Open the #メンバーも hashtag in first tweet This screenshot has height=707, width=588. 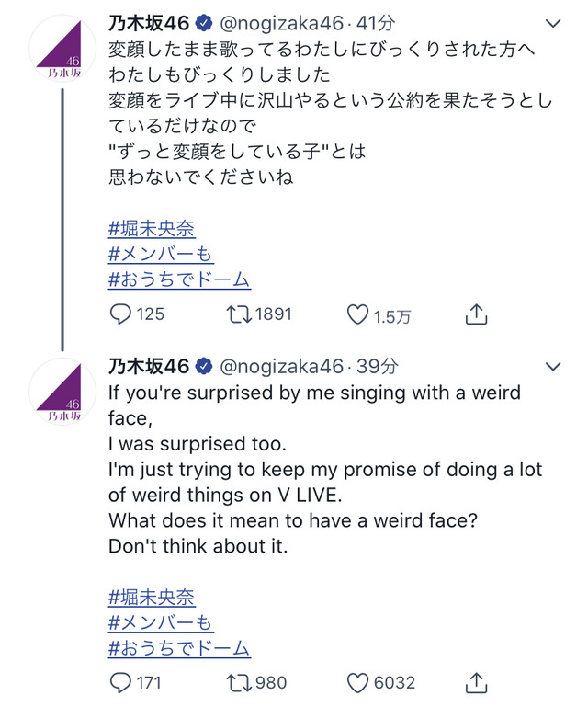point(161,254)
